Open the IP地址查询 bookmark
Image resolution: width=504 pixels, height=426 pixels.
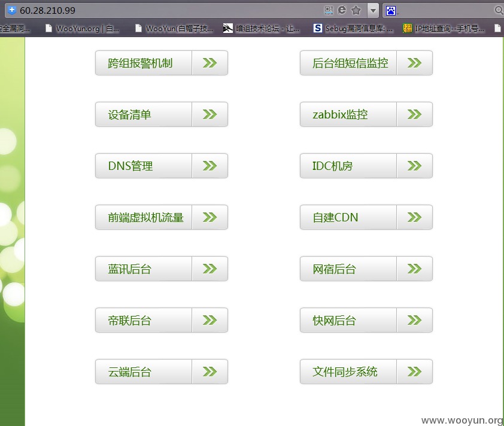tap(444, 29)
